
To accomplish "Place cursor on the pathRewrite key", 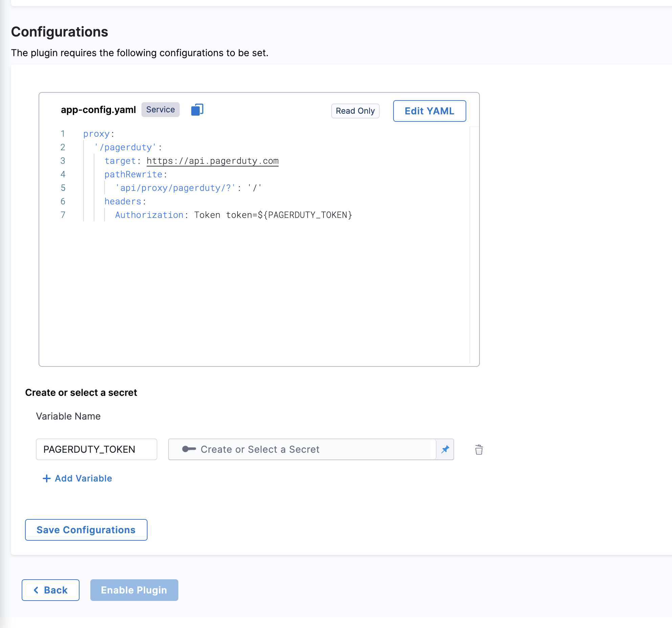I will 133,175.
